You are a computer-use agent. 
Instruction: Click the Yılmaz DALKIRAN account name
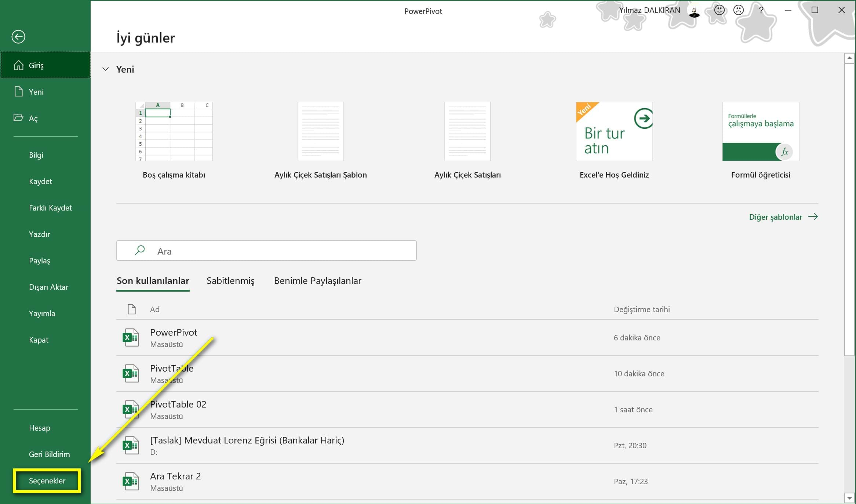pos(649,10)
